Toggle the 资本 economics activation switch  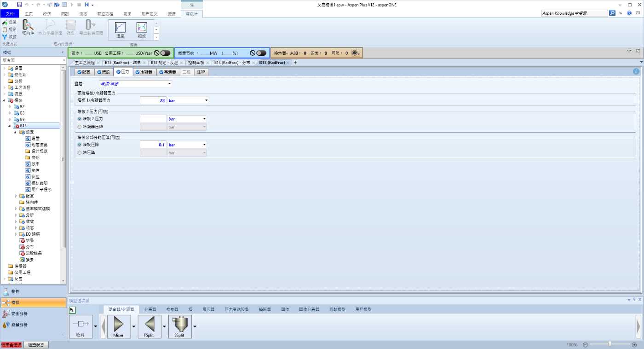coord(165,53)
